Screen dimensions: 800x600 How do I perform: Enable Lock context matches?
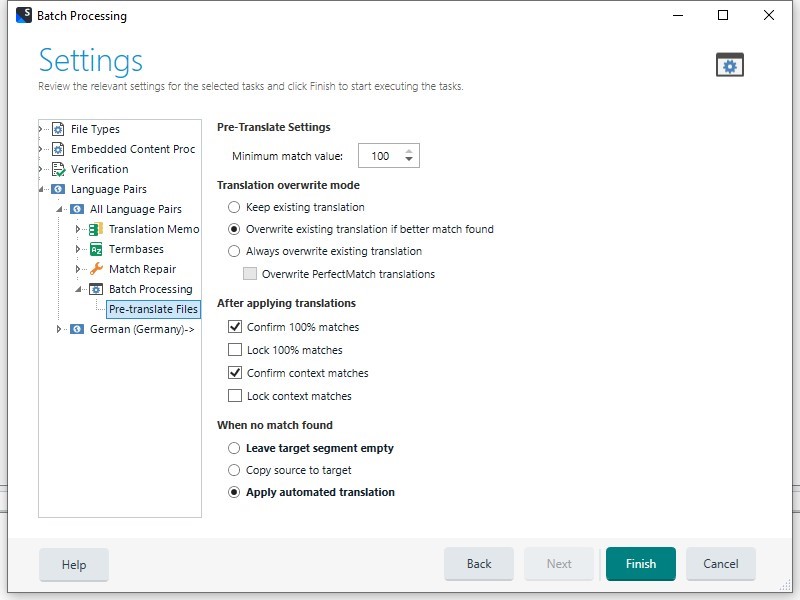coord(235,395)
